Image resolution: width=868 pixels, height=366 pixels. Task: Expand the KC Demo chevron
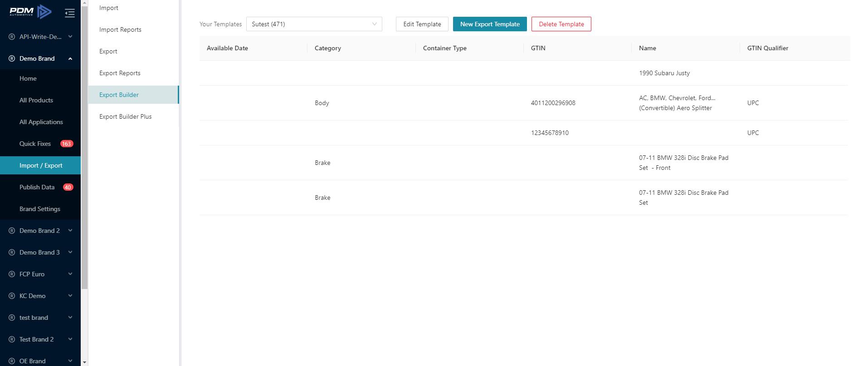click(70, 296)
